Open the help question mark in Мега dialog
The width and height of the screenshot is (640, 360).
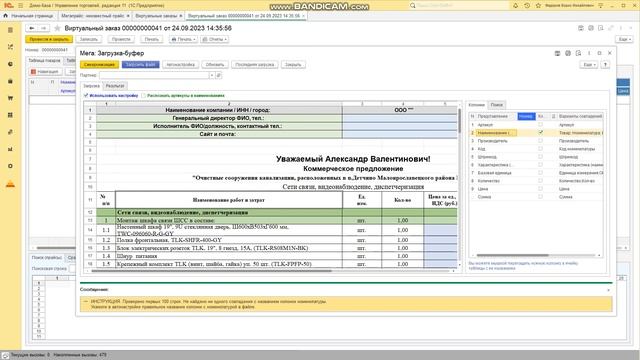[x=605, y=64]
